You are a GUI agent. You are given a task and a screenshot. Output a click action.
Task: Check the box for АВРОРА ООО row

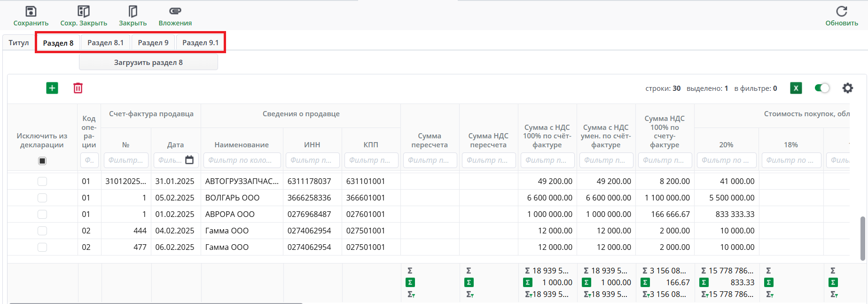(x=42, y=214)
